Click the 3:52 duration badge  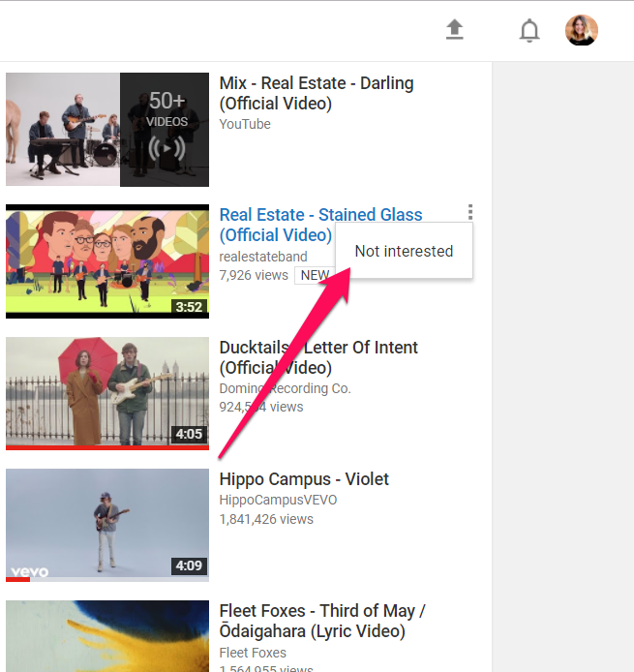189,307
